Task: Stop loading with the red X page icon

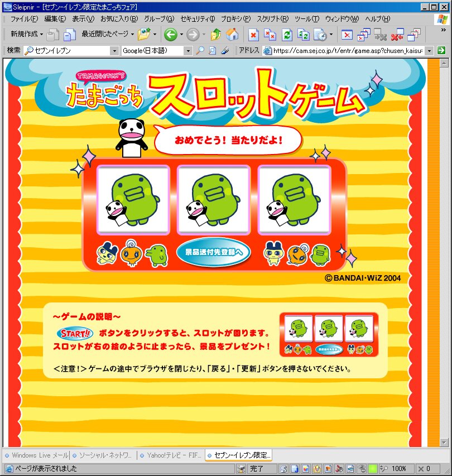Action: (x=253, y=35)
